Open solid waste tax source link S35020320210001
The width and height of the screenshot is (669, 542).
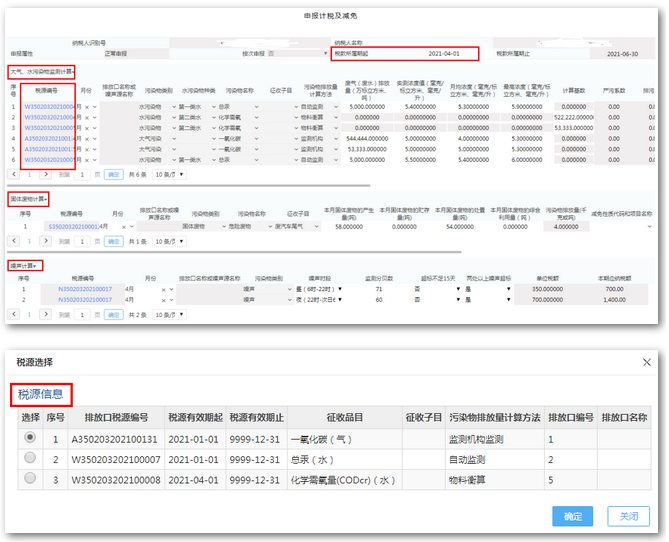73,227
